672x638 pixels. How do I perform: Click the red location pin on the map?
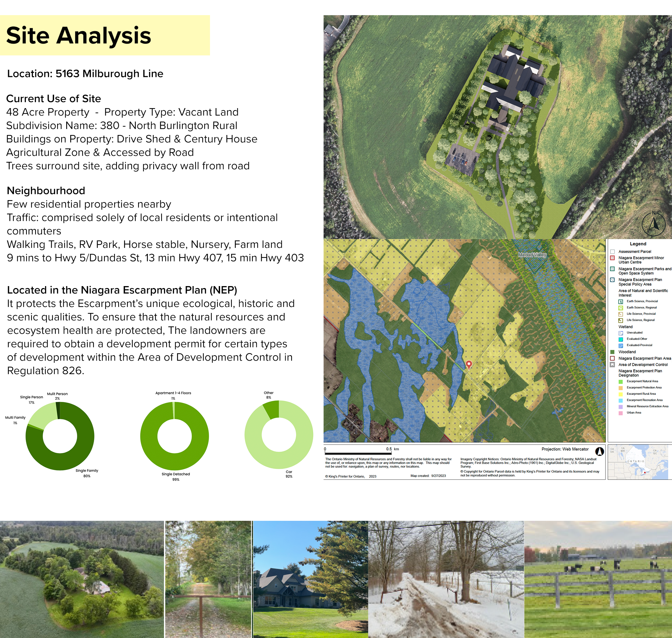click(x=468, y=364)
